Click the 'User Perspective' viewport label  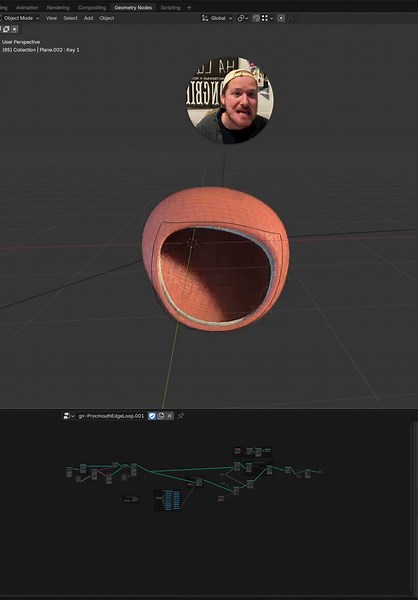(x=21, y=42)
